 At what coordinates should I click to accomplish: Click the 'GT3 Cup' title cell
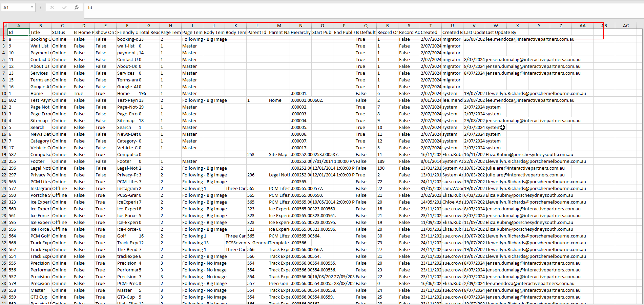[40, 297]
